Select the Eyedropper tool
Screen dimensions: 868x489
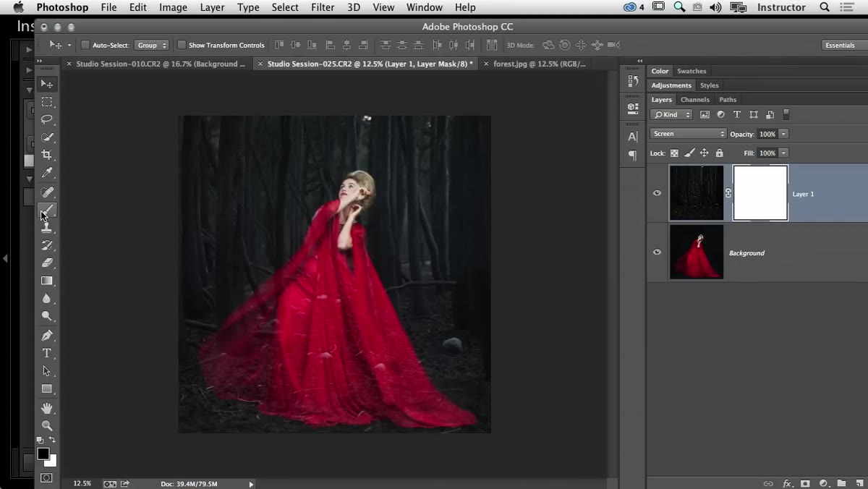pyautogui.click(x=47, y=173)
